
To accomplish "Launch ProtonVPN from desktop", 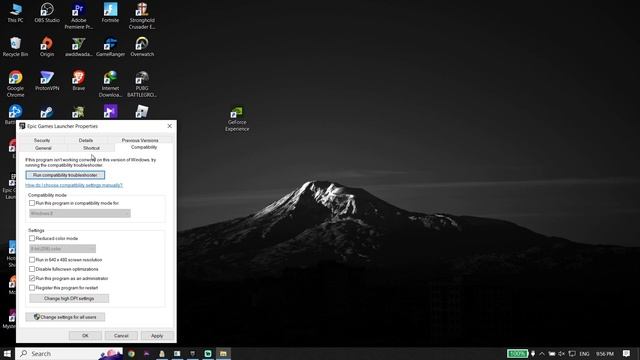I will click(47, 80).
